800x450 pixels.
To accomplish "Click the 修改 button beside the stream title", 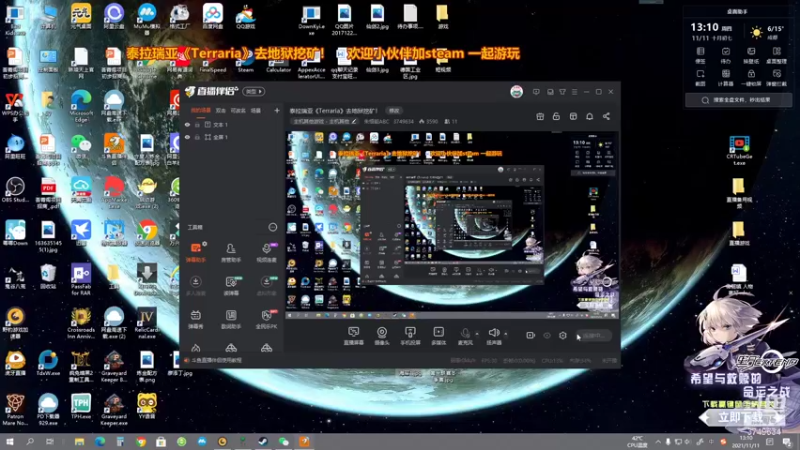I will (394, 111).
